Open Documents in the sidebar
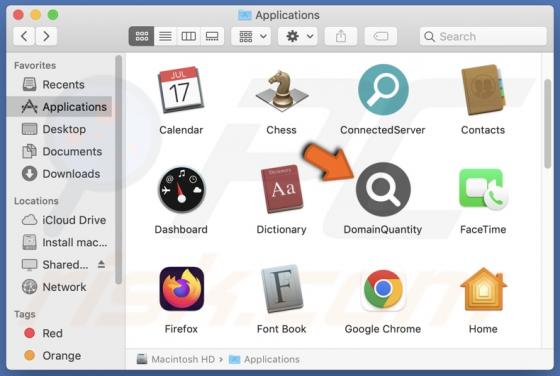 click(x=59, y=151)
